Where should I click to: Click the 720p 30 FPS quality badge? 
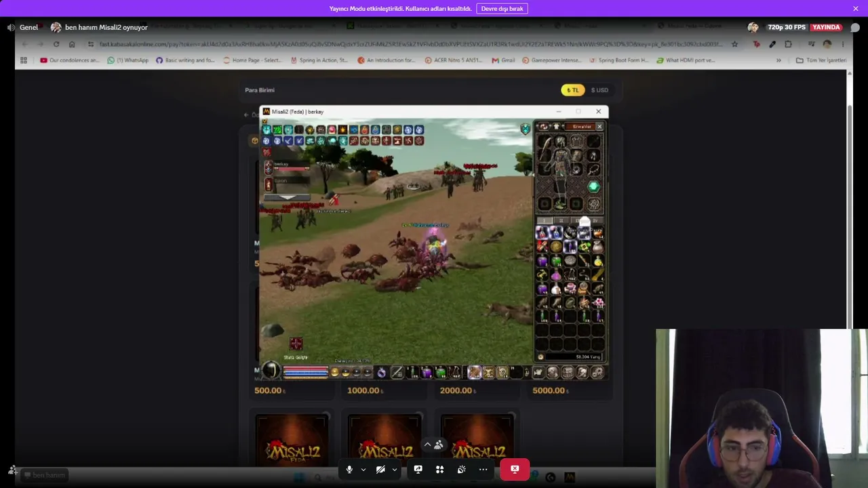787,27
